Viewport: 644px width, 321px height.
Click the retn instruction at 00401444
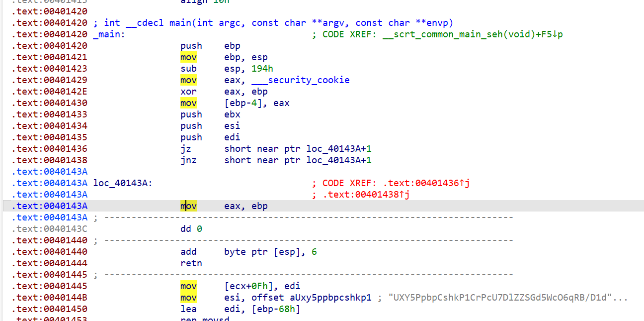191,263
